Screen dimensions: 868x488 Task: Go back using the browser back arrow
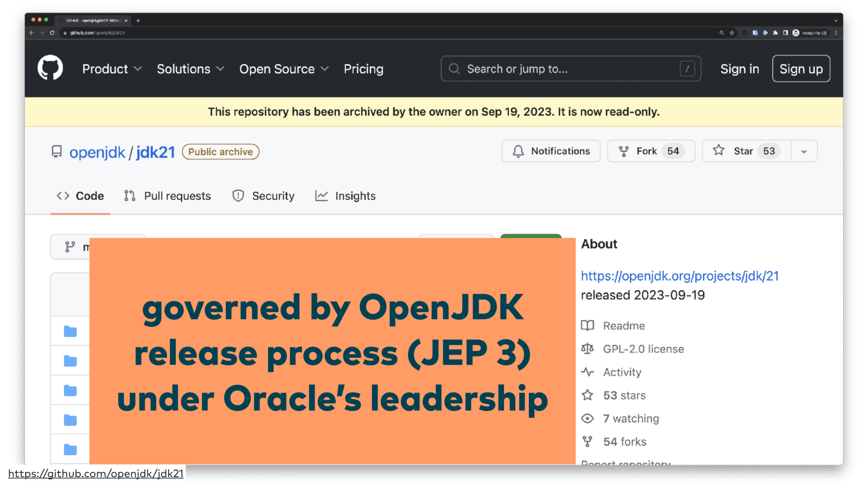pos(31,33)
